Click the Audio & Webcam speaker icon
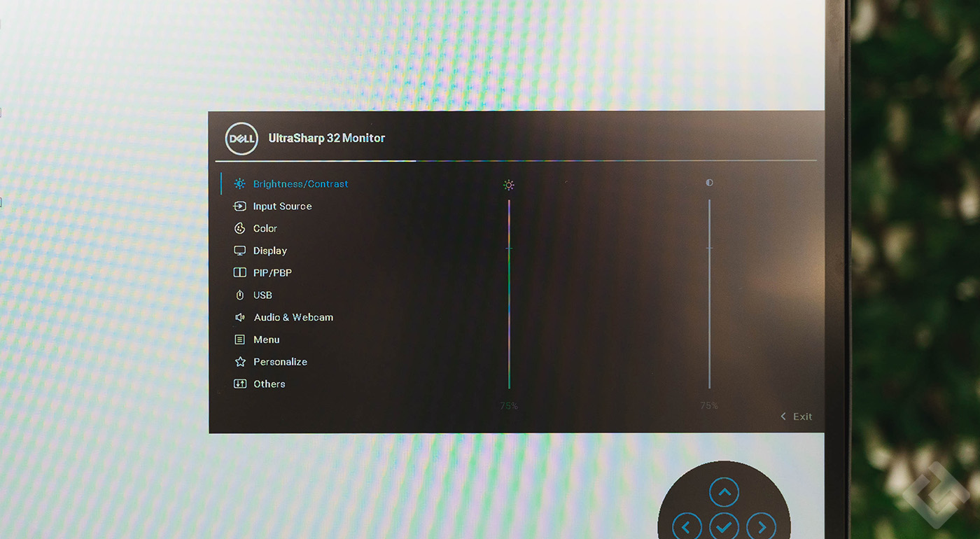Screen dimensions: 980x539 (240, 317)
